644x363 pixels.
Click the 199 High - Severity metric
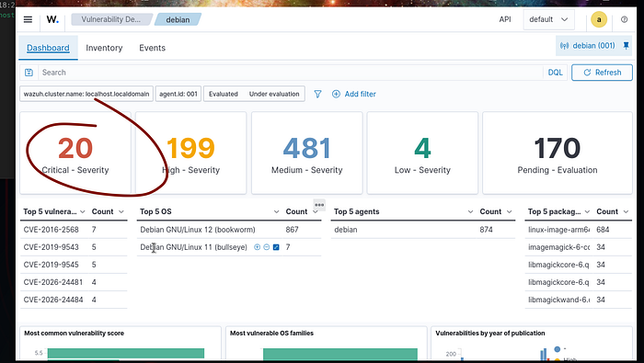(191, 153)
